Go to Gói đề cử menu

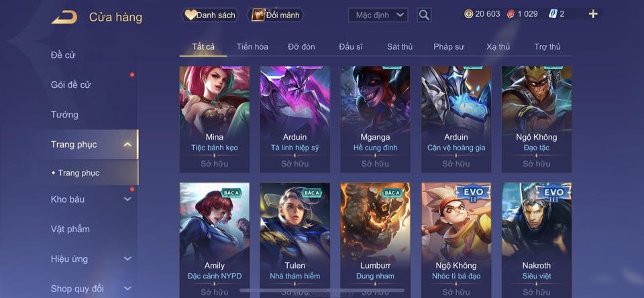pos(70,85)
